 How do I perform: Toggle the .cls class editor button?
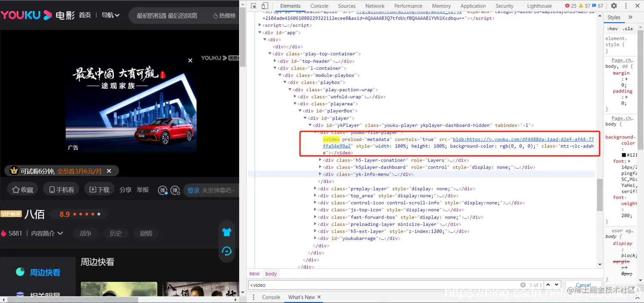click(x=628, y=29)
